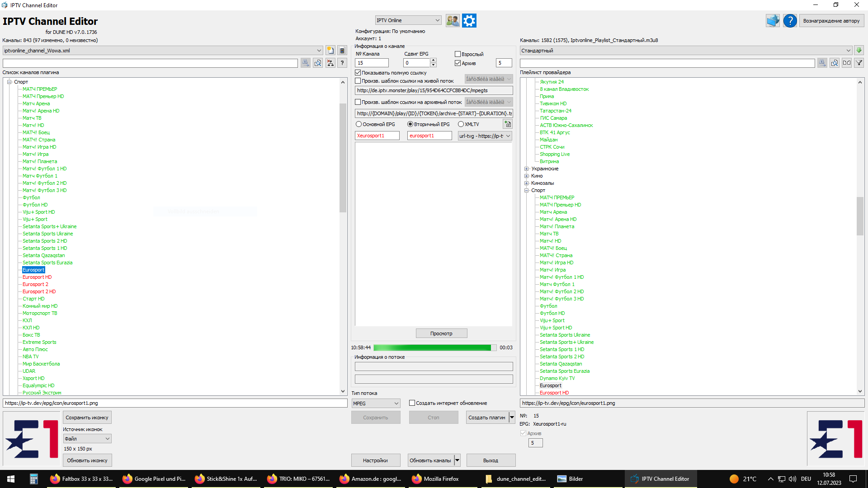Viewport: 868px width, 488px height.
Task: Open Обновить каналы dropdown arrow
Action: coord(457,460)
